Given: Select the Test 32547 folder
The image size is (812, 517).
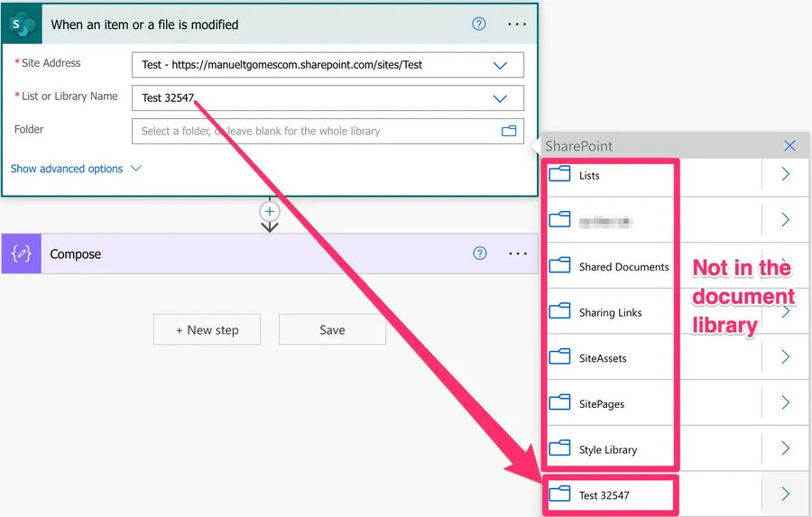Looking at the screenshot, I should [604, 494].
